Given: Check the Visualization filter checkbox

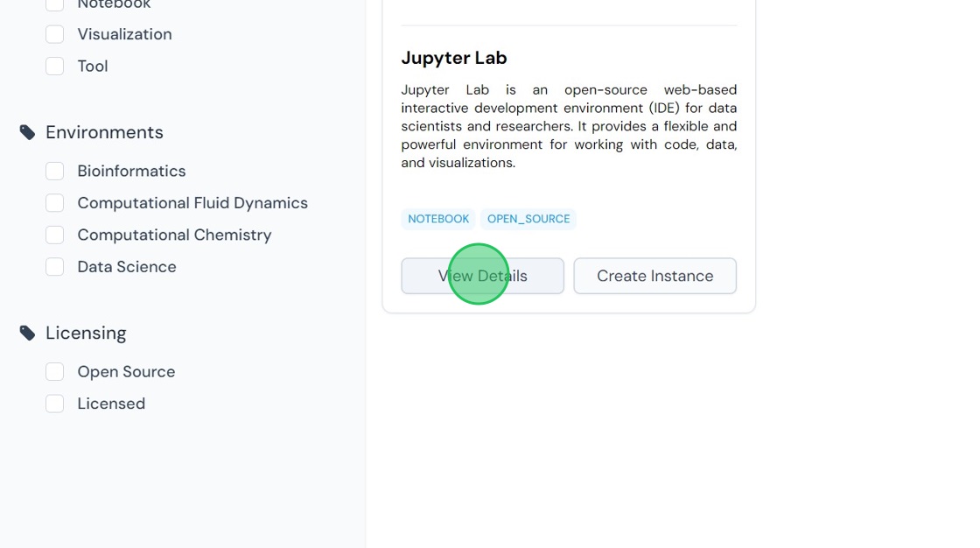Looking at the screenshot, I should (x=54, y=34).
